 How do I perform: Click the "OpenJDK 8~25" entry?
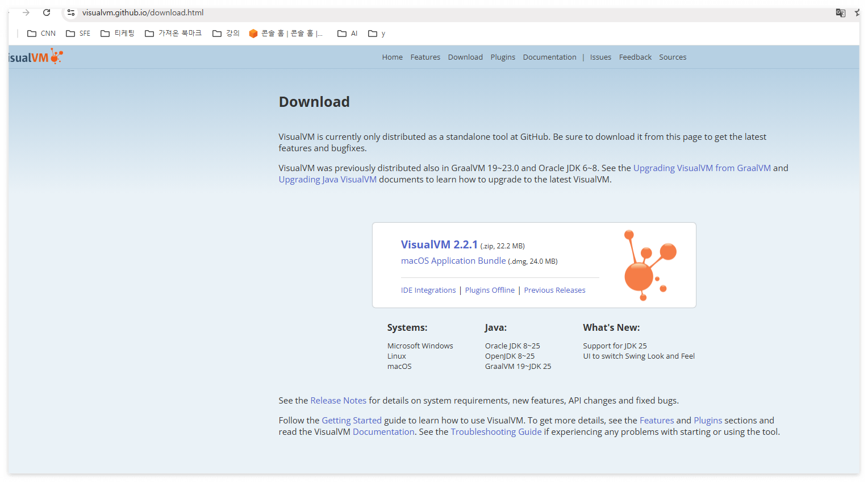click(510, 356)
